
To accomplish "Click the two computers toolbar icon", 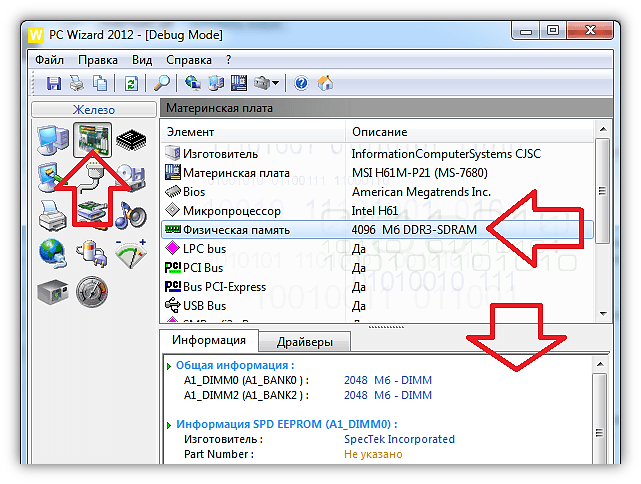I will [x=216, y=83].
